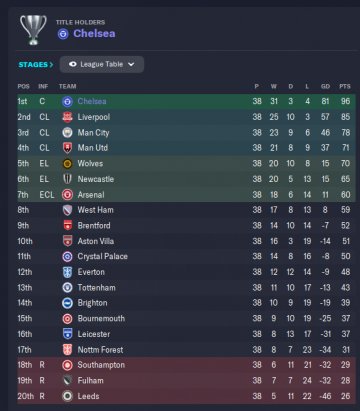
Task: Click the Leeds club badge
Action: pos(67,396)
